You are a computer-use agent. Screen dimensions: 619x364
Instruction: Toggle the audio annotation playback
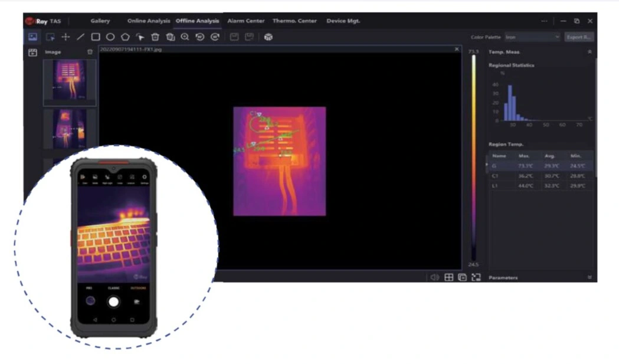coord(435,277)
